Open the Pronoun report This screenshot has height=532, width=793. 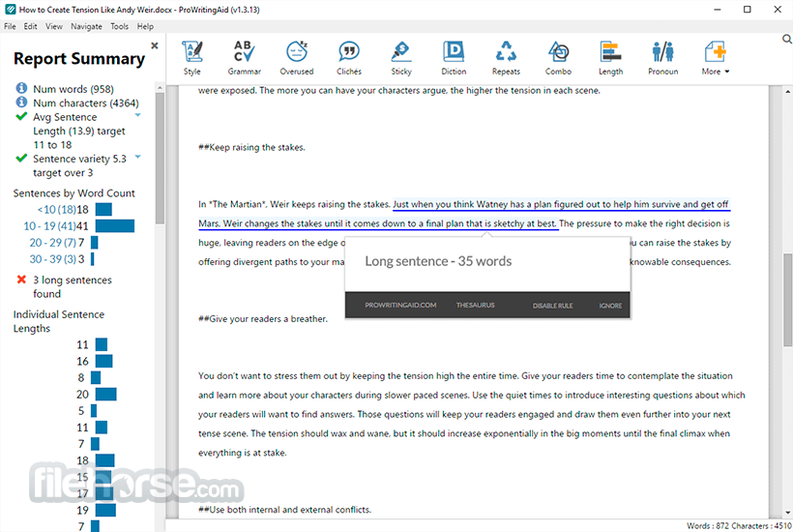(x=663, y=58)
